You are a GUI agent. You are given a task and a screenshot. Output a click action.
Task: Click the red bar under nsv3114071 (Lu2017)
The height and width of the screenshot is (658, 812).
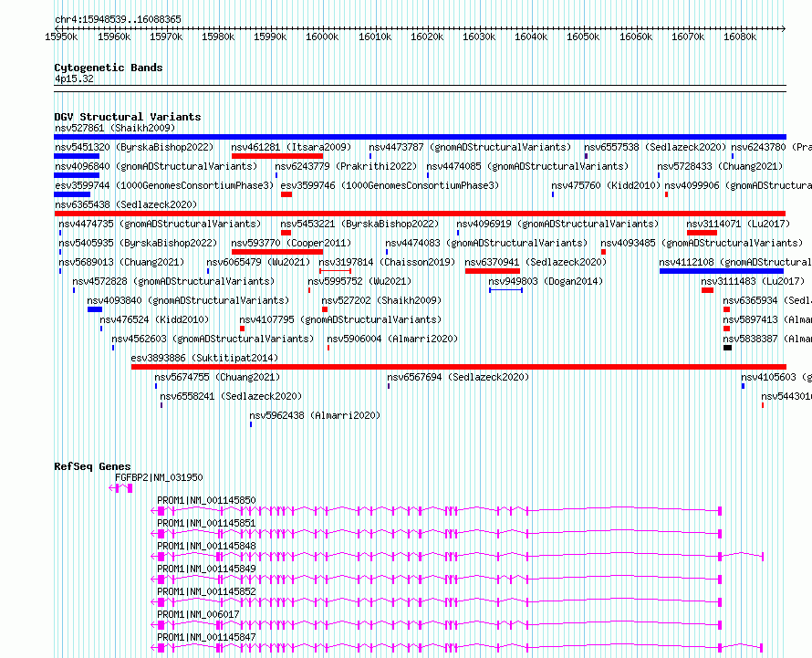tap(702, 233)
